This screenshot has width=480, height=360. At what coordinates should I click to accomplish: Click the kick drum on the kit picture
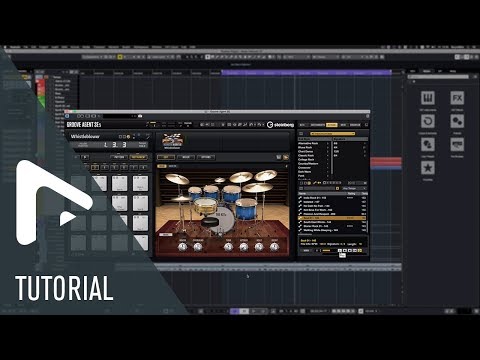pyautogui.click(x=223, y=220)
